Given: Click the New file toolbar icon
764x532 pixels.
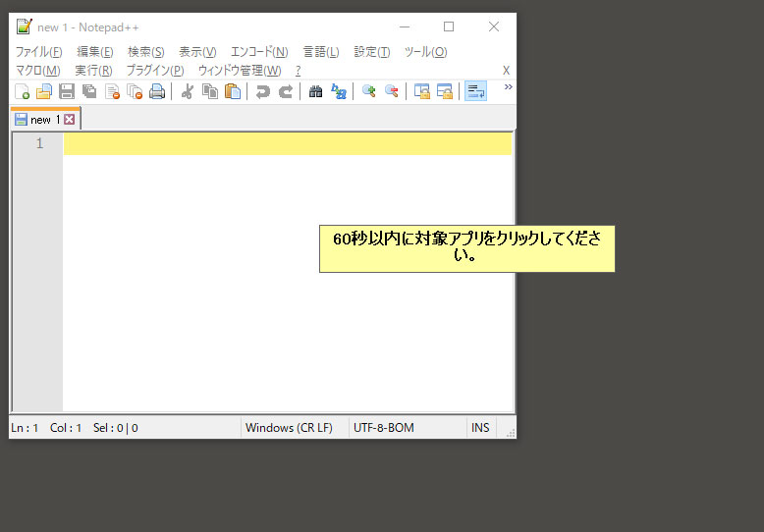Looking at the screenshot, I should (x=22, y=91).
